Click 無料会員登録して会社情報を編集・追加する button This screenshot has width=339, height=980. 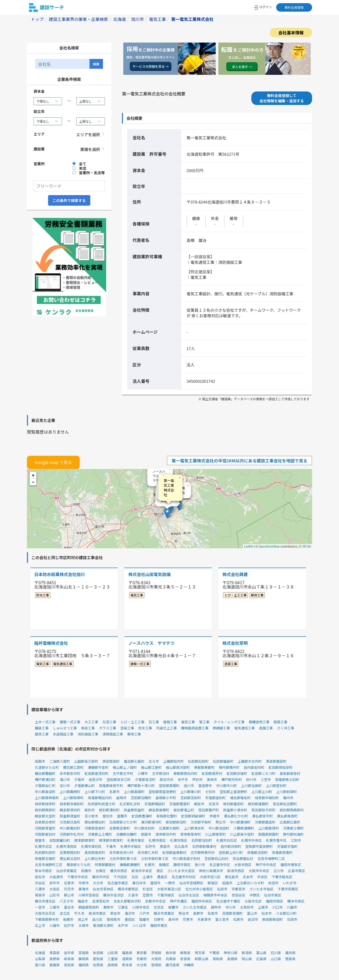coord(282,98)
